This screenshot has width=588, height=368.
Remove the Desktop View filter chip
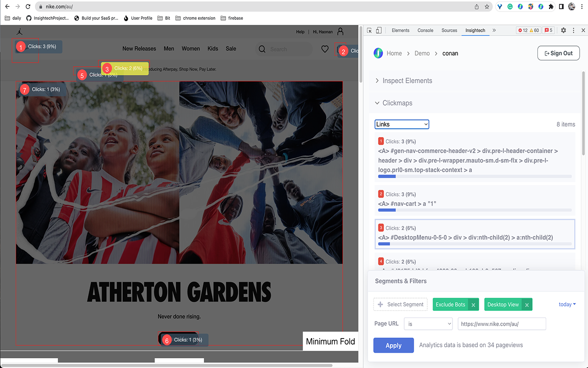pyautogui.click(x=526, y=304)
